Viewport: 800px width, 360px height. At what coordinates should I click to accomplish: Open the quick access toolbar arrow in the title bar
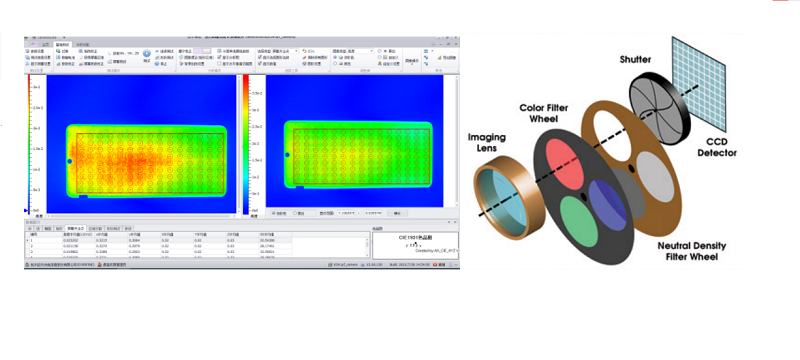[x=64, y=38]
